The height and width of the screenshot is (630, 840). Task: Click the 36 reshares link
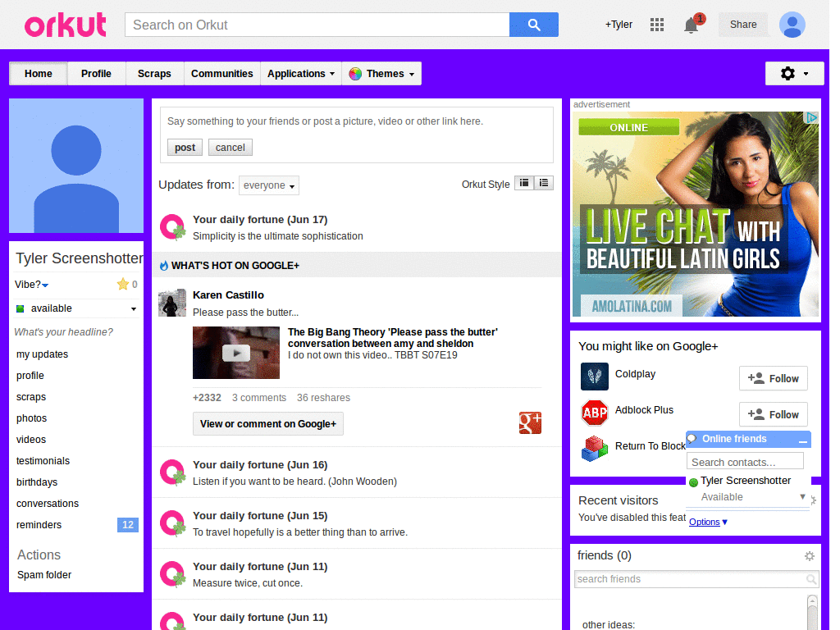click(323, 398)
